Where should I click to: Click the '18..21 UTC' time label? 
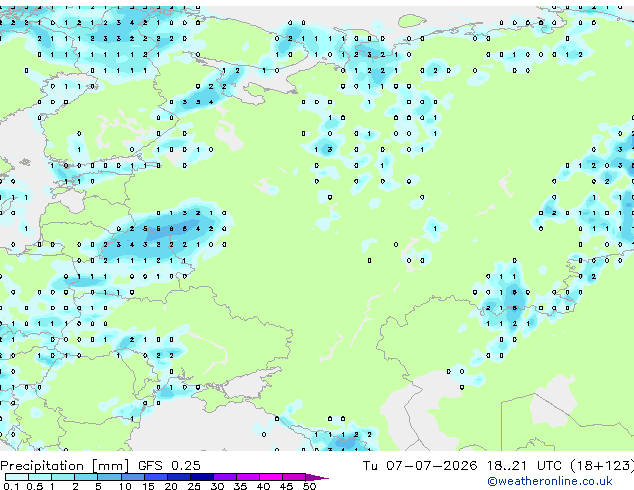click(525, 466)
